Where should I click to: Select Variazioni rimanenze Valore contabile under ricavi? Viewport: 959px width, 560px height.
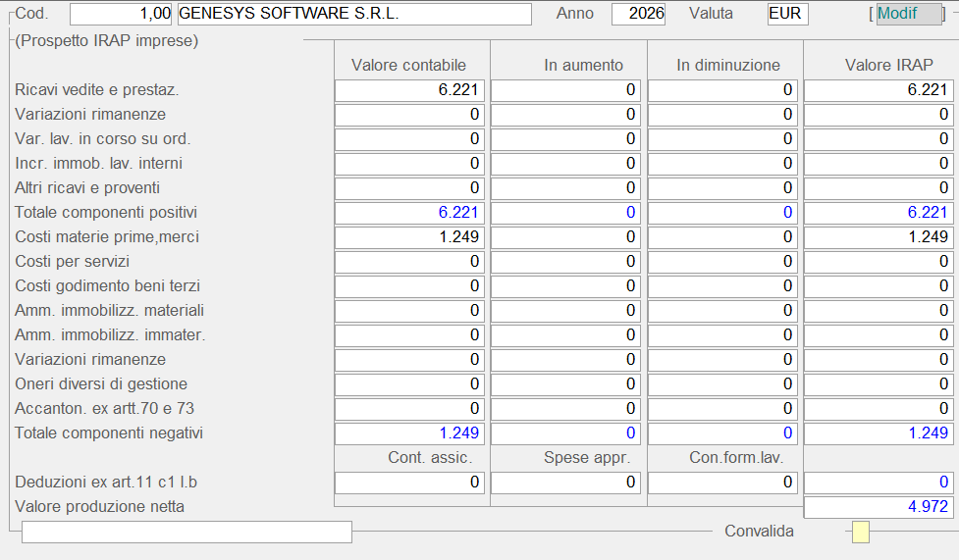pyautogui.click(x=410, y=115)
